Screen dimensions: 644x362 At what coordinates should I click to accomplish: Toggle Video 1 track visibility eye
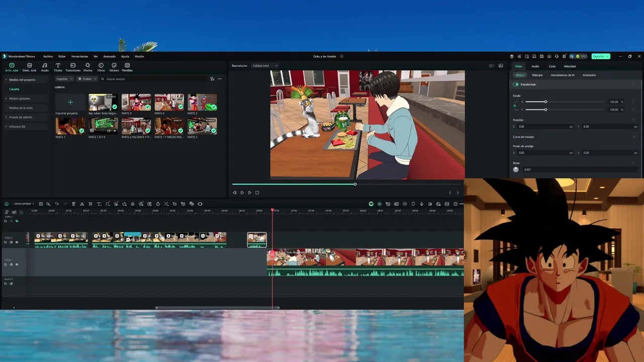coord(17,264)
